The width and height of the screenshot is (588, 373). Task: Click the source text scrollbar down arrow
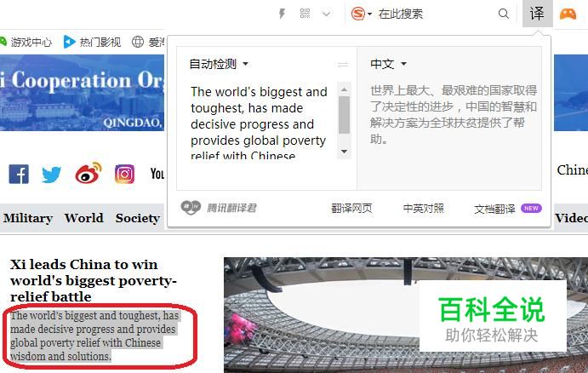pos(344,152)
